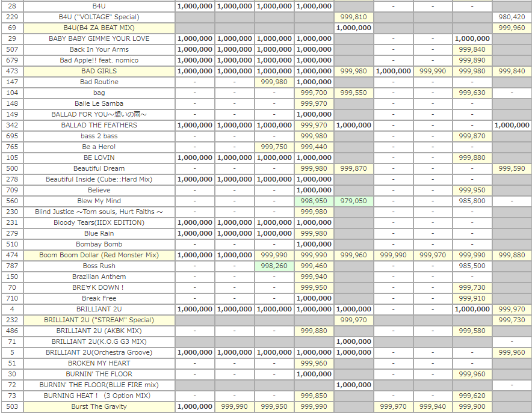Select Baile Le Samba title
The height and width of the screenshot is (413, 532).
(x=99, y=103)
